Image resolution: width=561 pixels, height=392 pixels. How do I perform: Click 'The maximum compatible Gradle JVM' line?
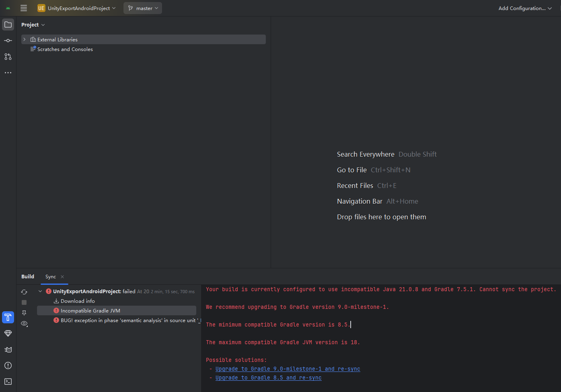tap(283, 342)
